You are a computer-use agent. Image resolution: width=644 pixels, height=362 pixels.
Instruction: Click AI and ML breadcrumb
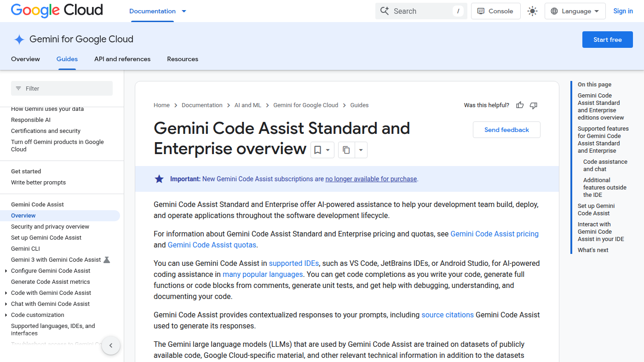[248, 105]
